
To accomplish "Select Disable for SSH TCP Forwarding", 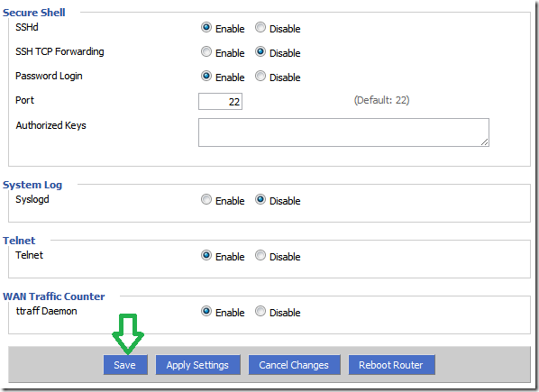I will tap(260, 51).
